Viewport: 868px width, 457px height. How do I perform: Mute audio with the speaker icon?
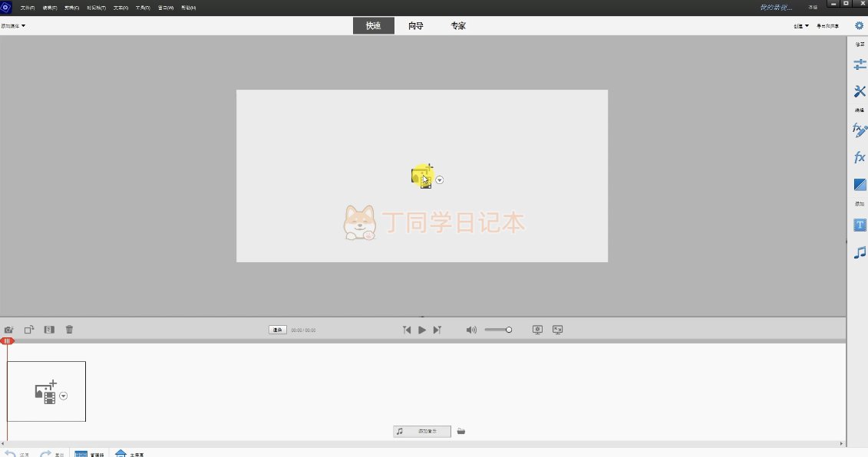[471, 330]
